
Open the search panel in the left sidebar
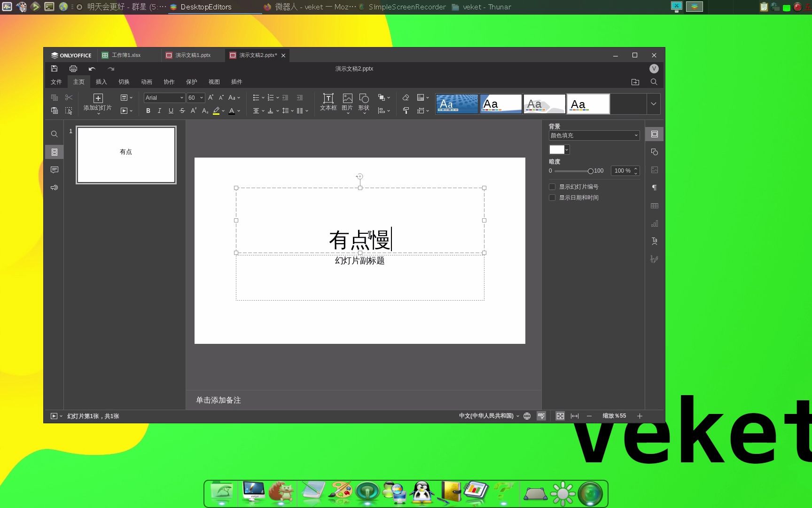[54, 134]
